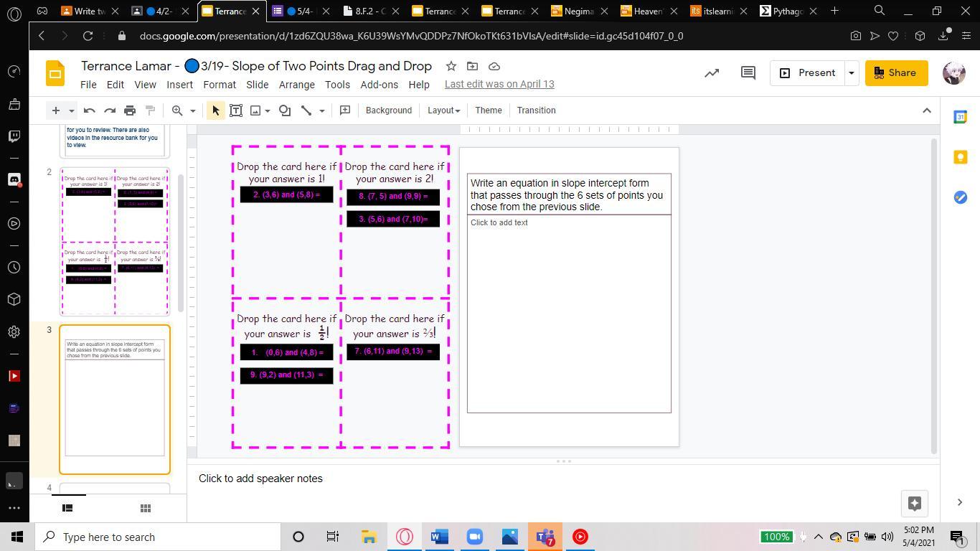Viewport: 980px width, 551px height.
Task: Click the move to folder icon
Action: coord(472,66)
